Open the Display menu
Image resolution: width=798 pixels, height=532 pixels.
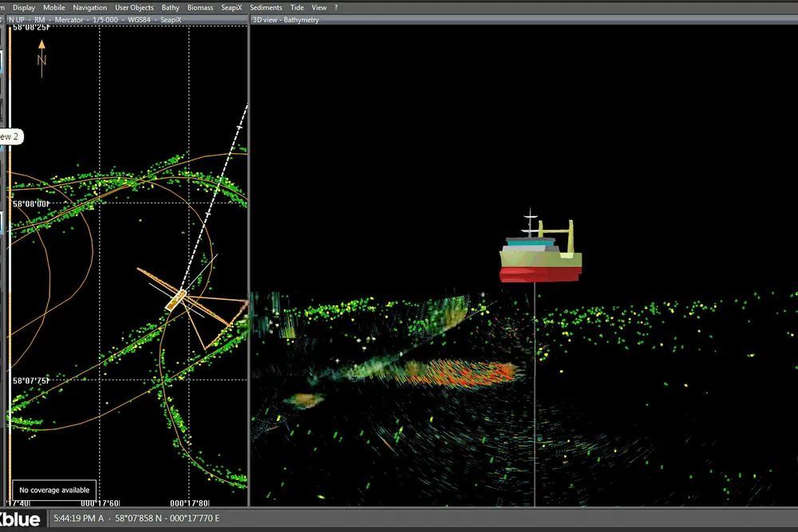[24, 7]
